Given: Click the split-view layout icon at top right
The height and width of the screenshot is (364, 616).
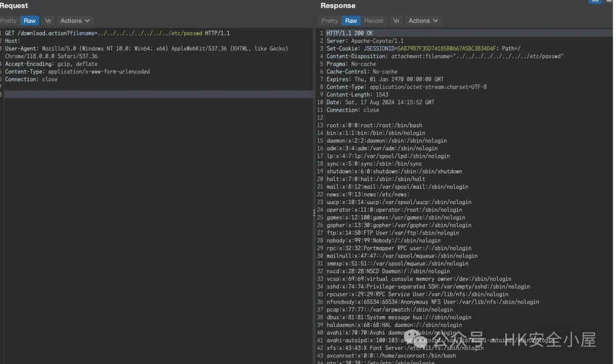Looking at the screenshot, I should click(595, 1).
